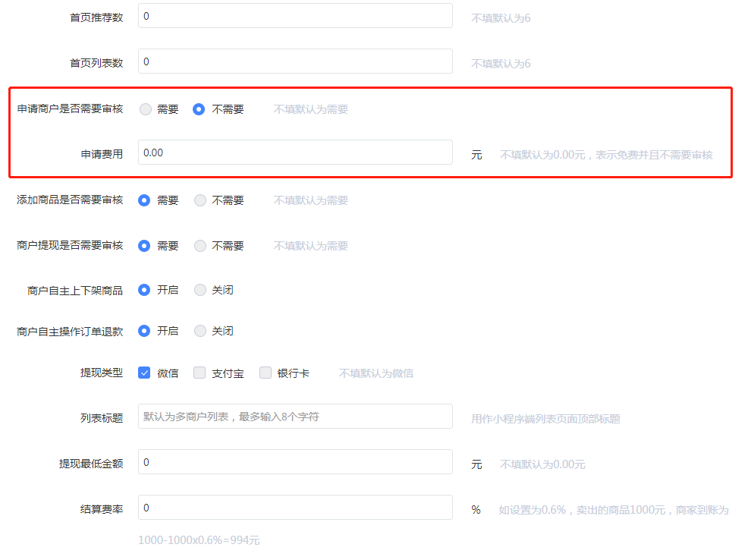
Task: Select 需要 for 商户提现是否需要审核
Action: pos(144,246)
